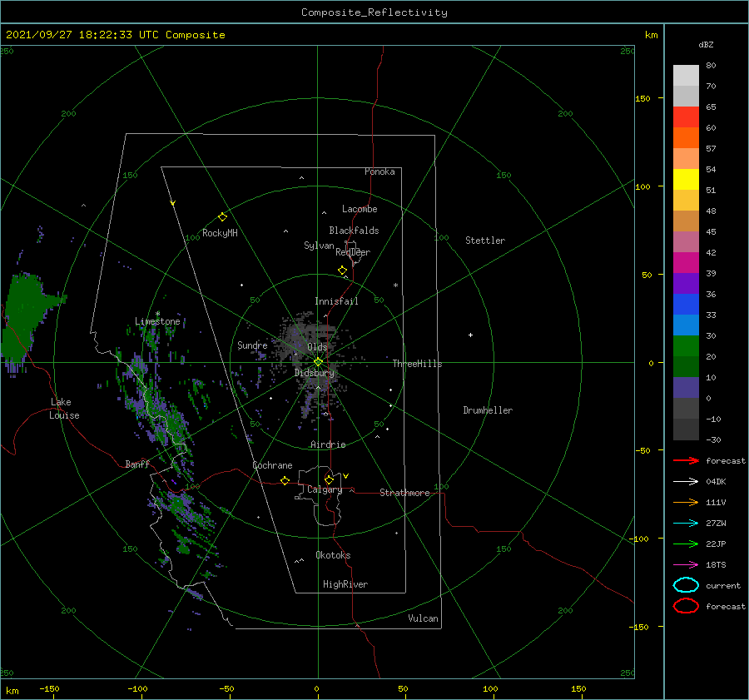This screenshot has width=749, height=700.
Task: Click the yellow diamond marker near RockyMH
Action: (222, 217)
